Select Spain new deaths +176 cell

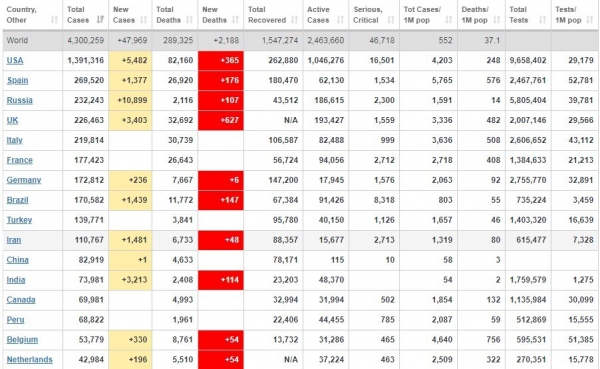click(221, 80)
